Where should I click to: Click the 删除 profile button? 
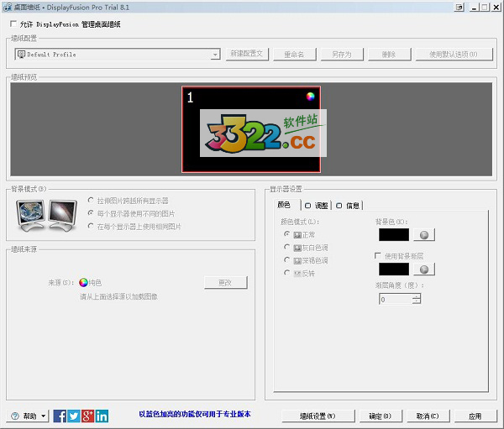(389, 55)
